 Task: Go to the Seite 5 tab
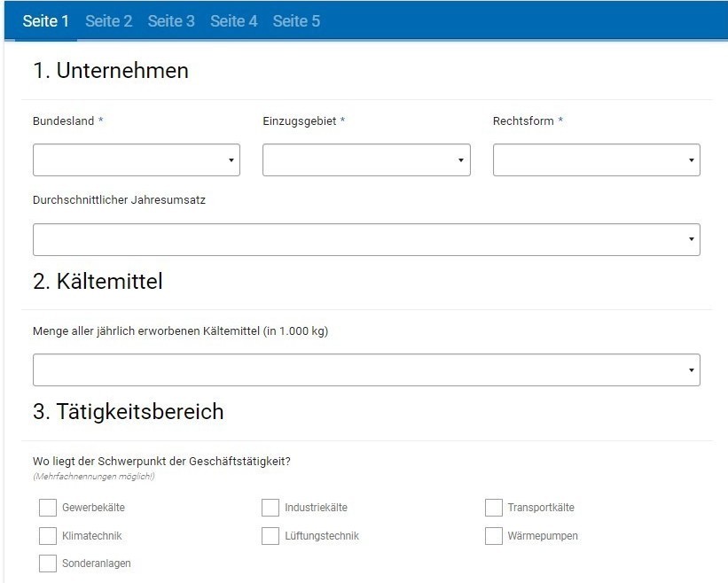(x=296, y=21)
